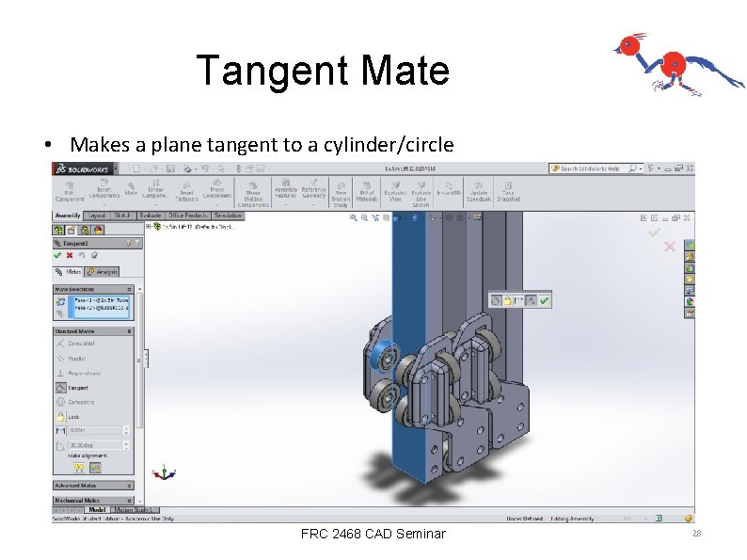Click the Insert Components toolbar button
Viewport: 747px width, 560px height.
103,189
